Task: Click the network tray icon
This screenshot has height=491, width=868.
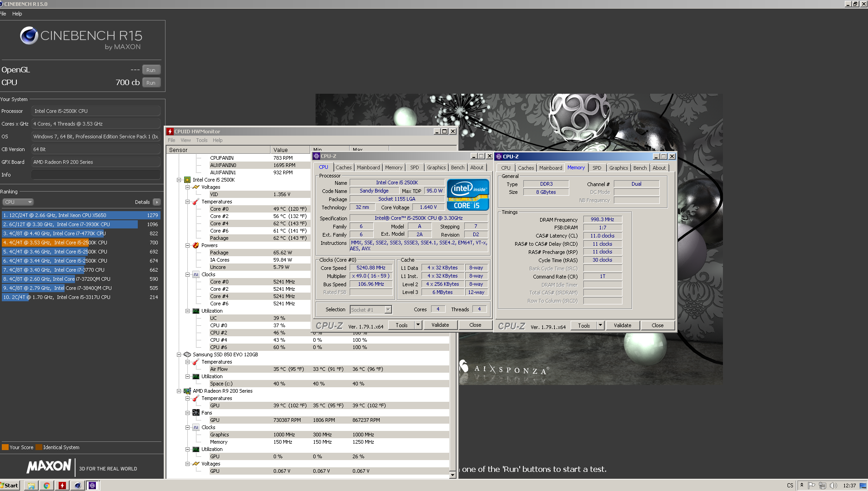Action: [x=823, y=486]
